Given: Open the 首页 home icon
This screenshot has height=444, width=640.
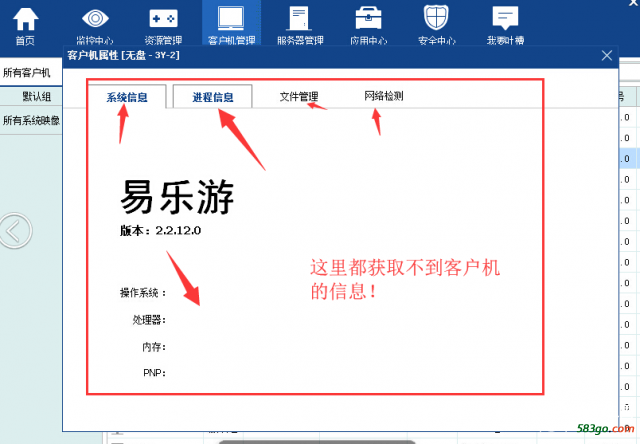Looking at the screenshot, I should coord(25,19).
